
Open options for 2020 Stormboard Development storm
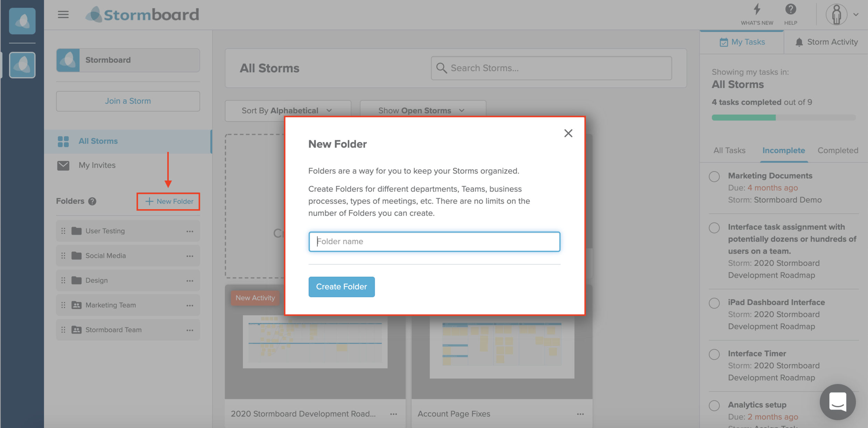click(x=393, y=414)
